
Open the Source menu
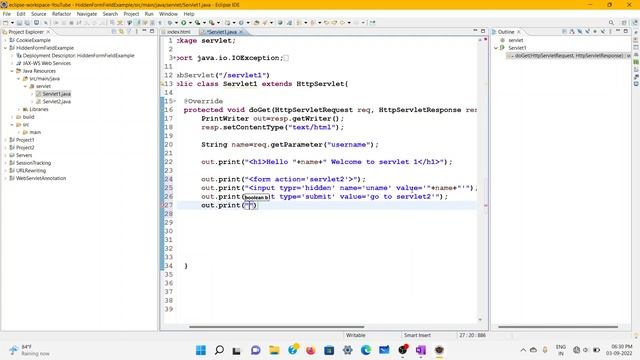click(39, 14)
